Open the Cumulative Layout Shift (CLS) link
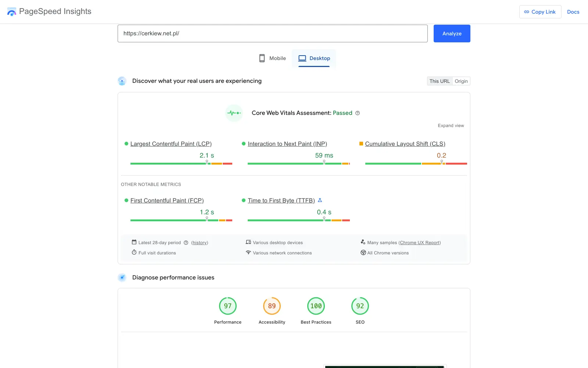Viewport: 588px width, 368px height. [x=405, y=144]
